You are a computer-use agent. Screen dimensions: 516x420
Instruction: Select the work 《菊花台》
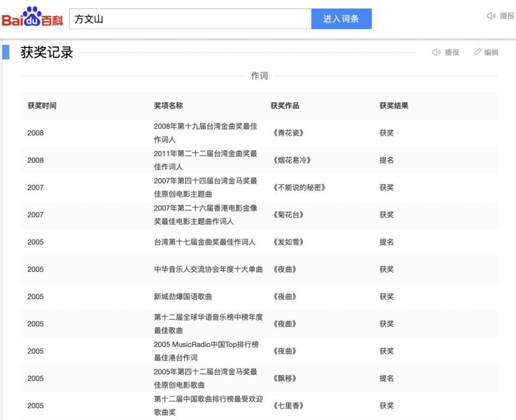click(288, 215)
